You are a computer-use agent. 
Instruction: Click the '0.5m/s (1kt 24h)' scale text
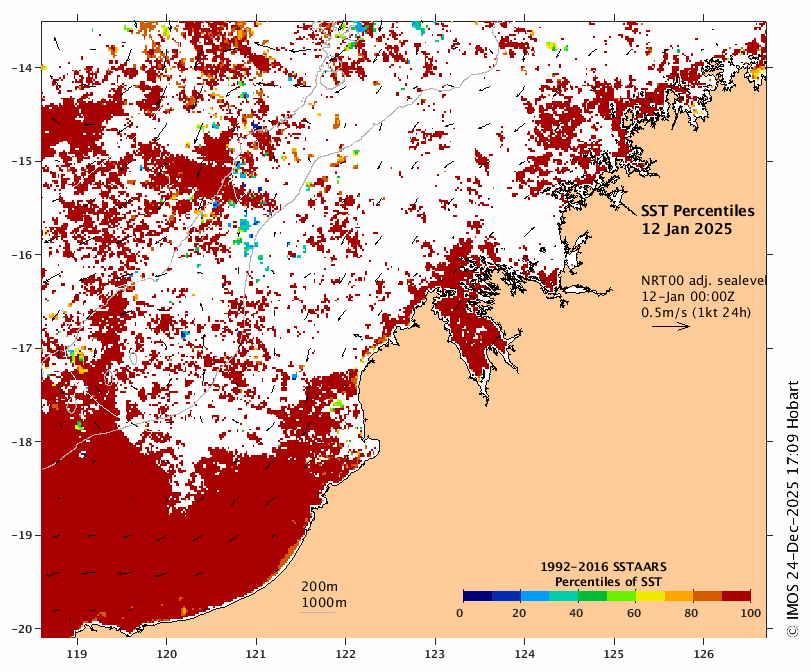(696, 312)
